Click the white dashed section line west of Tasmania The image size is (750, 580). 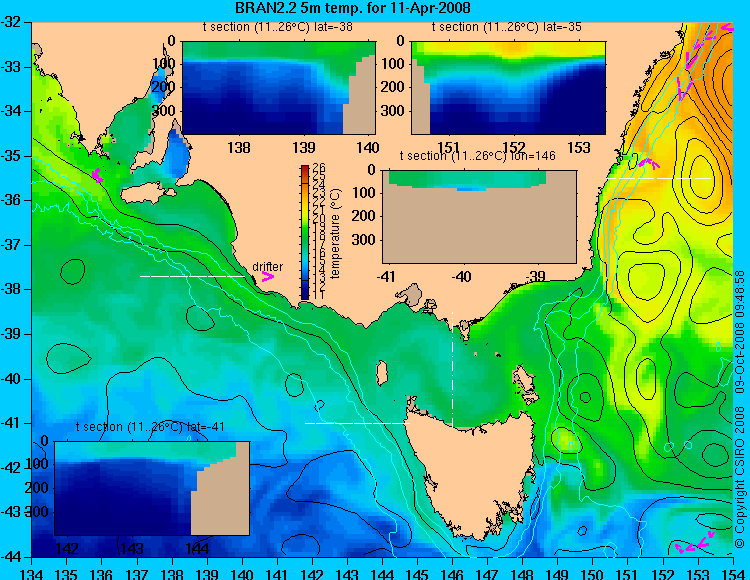point(357,423)
